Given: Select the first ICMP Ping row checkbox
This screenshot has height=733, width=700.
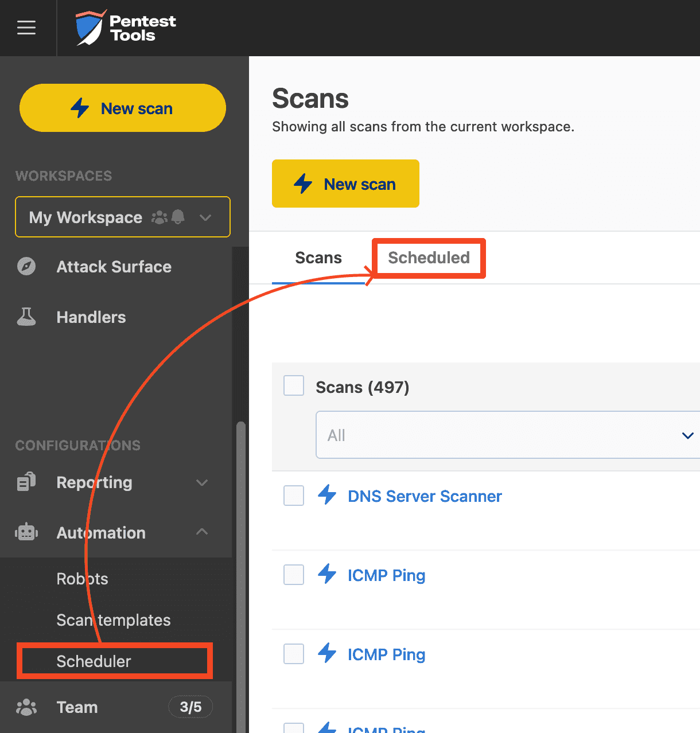Looking at the screenshot, I should tap(294, 575).
